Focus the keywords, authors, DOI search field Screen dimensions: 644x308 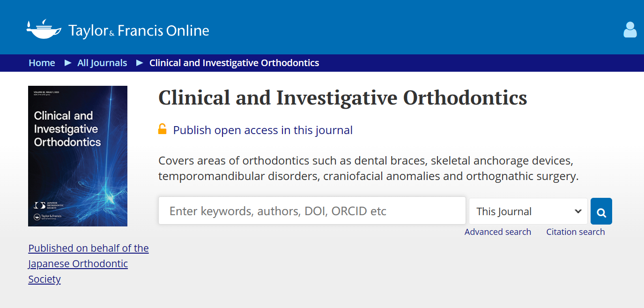(312, 210)
